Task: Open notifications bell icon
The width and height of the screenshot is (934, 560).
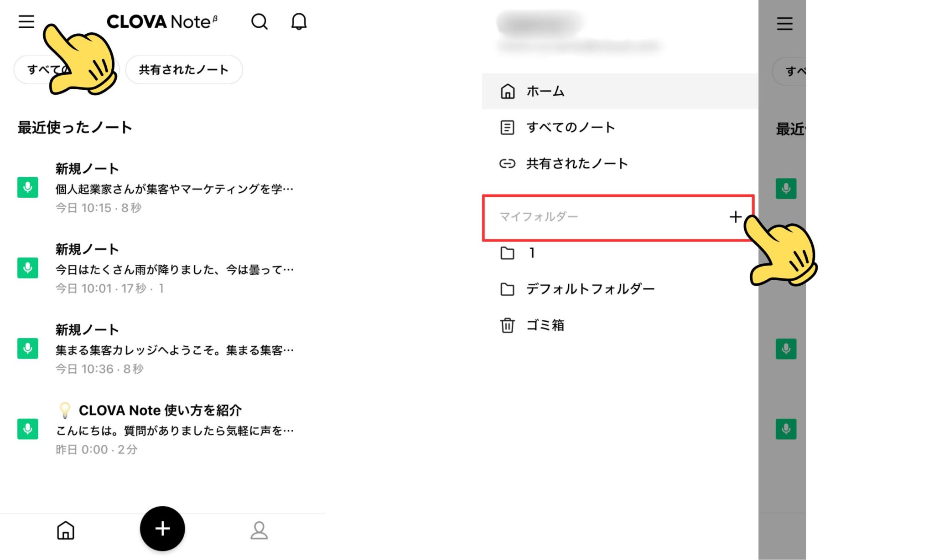Action: click(299, 21)
